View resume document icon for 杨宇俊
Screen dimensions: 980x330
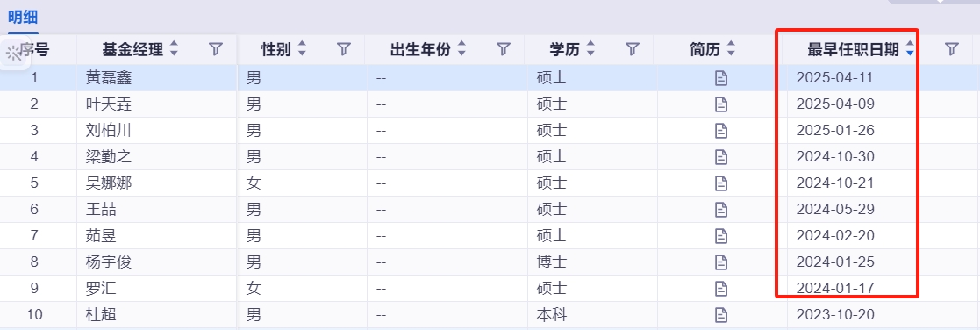click(x=721, y=262)
